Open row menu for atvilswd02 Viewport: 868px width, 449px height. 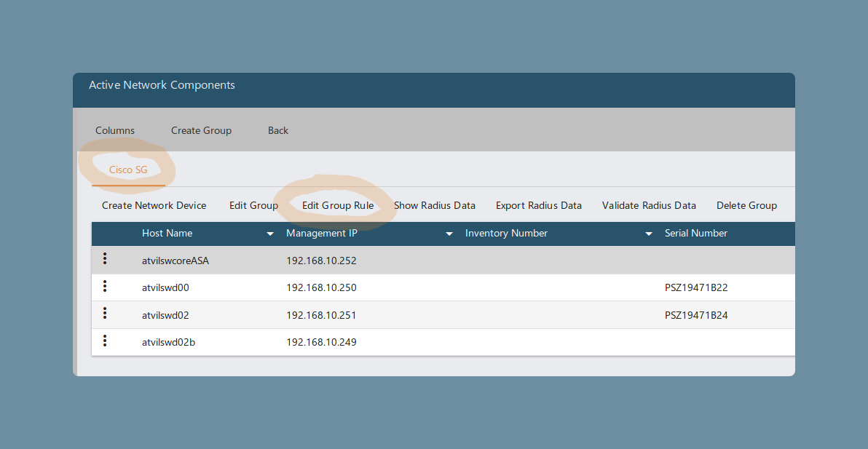pyautogui.click(x=105, y=314)
